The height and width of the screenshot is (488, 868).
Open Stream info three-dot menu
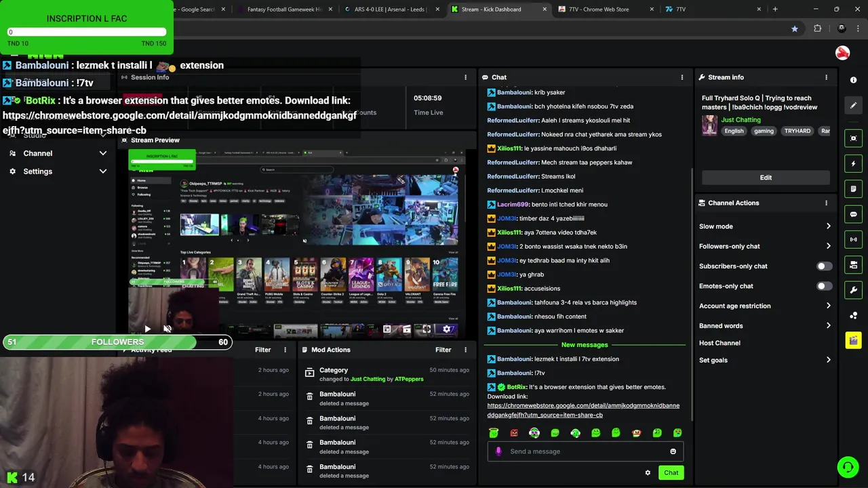coord(826,77)
